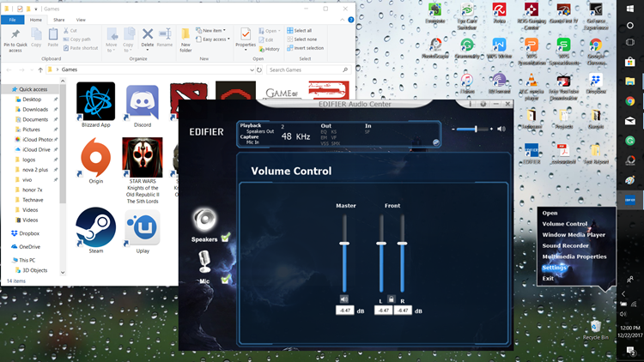Viewport: 644px width, 362px height.
Task: Click Invert selection in ribbon
Action: point(305,48)
